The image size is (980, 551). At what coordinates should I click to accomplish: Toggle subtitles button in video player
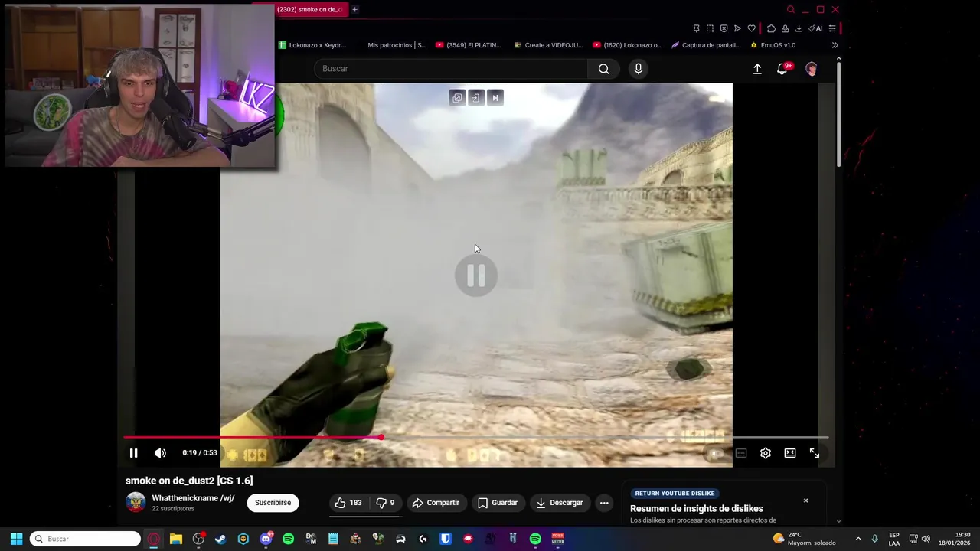click(x=741, y=453)
